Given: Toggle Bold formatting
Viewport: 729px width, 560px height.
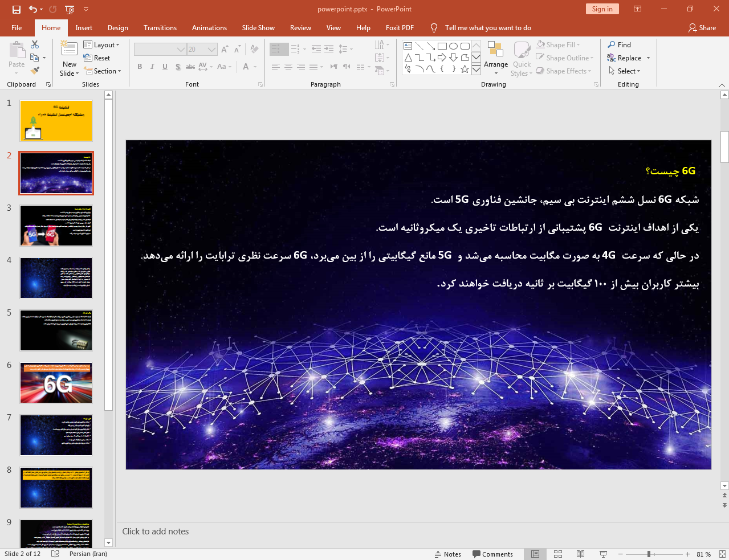Looking at the screenshot, I should 140,67.
